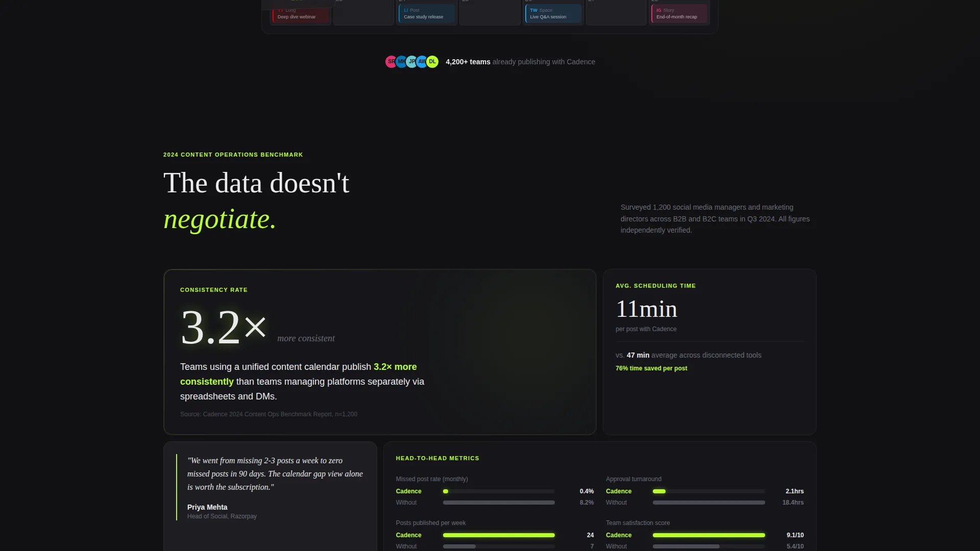Click the MK avatar circle
980x551 pixels.
[x=401, y=62]
